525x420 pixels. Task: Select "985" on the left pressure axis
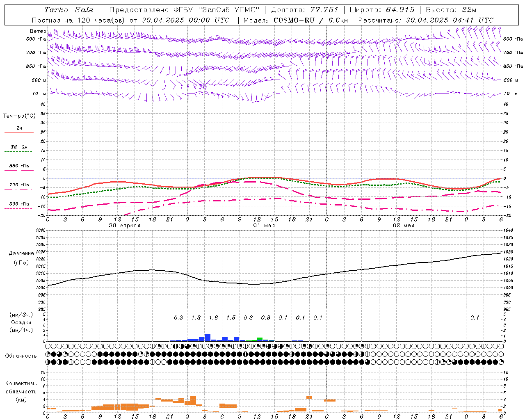point(42,309)
